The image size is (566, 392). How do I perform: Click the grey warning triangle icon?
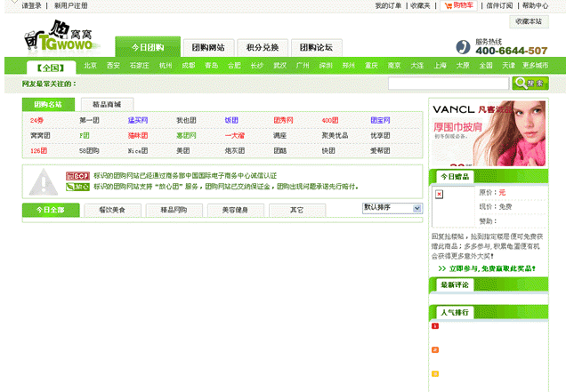43,181
